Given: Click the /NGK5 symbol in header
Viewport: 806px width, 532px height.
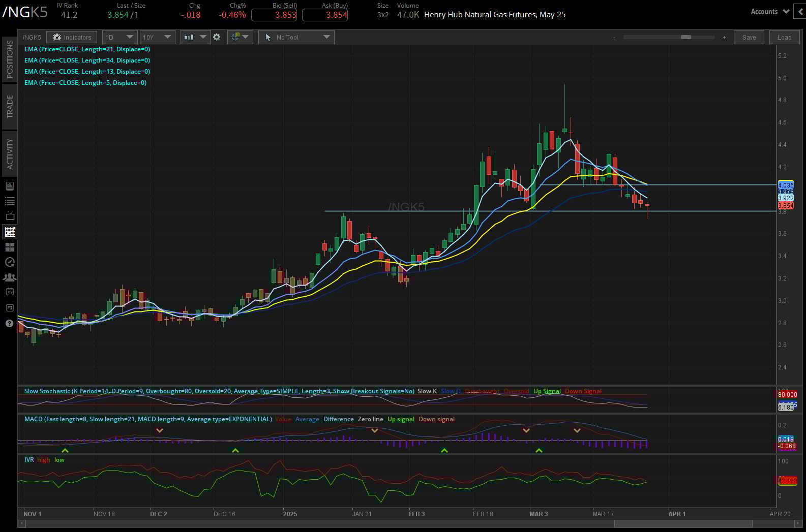Looking at the screenshot, I should [x=25, y=12].
